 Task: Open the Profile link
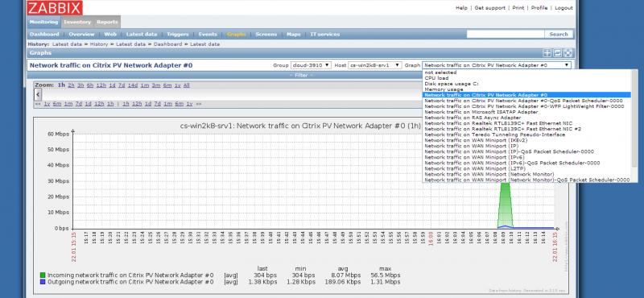point(539,8)
